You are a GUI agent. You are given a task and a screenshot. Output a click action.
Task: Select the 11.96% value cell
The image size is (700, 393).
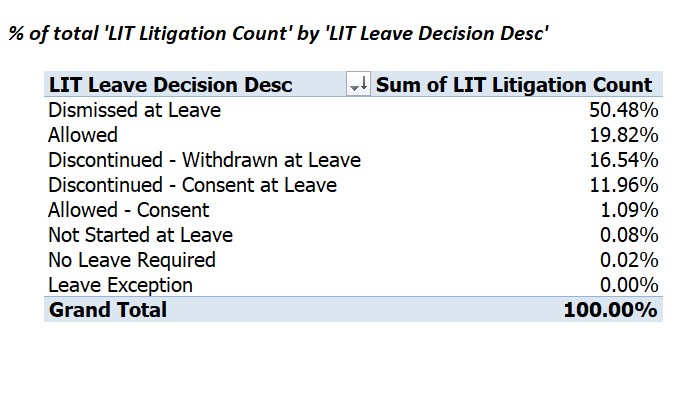pyautogui.click(x=624, y=185)
